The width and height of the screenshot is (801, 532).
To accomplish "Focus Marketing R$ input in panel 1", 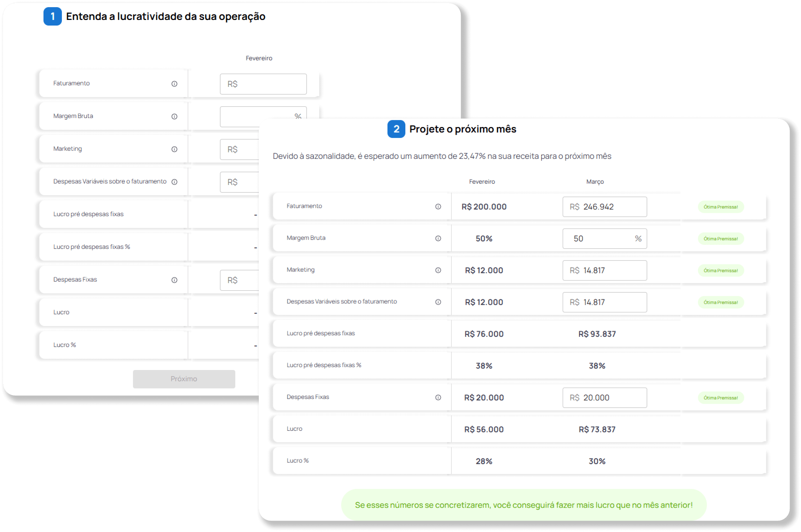I will [x=239, y=149].
